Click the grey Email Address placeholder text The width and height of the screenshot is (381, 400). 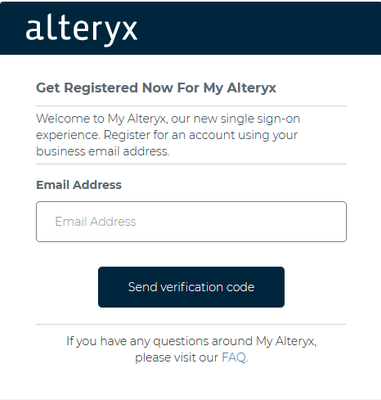[95, 221]
